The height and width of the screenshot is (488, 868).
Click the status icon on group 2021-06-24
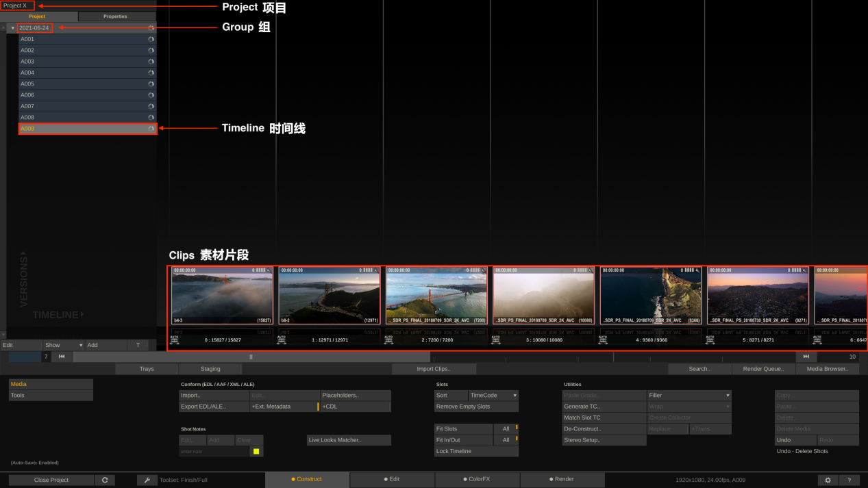(151, 28)
